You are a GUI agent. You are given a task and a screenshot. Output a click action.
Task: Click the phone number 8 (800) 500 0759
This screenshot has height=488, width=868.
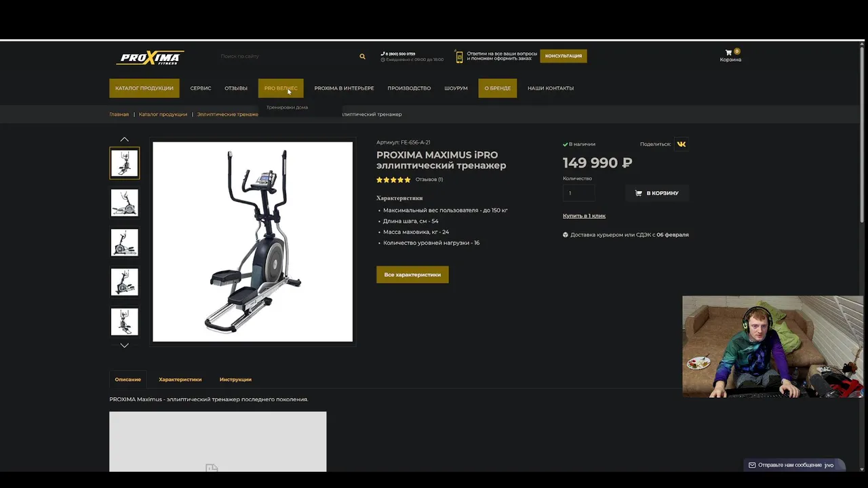(x=400, y=54)
